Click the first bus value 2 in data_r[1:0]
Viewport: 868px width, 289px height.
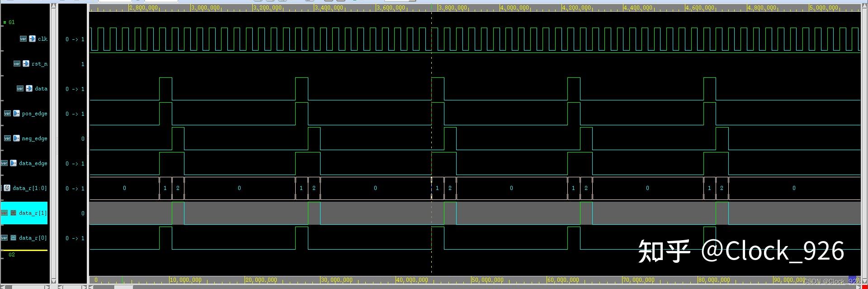tap(178, 188)
